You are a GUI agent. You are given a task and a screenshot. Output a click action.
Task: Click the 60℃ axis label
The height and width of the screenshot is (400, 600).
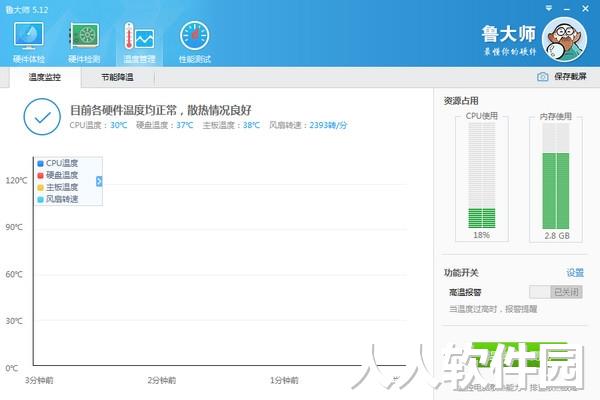[14, 274]
